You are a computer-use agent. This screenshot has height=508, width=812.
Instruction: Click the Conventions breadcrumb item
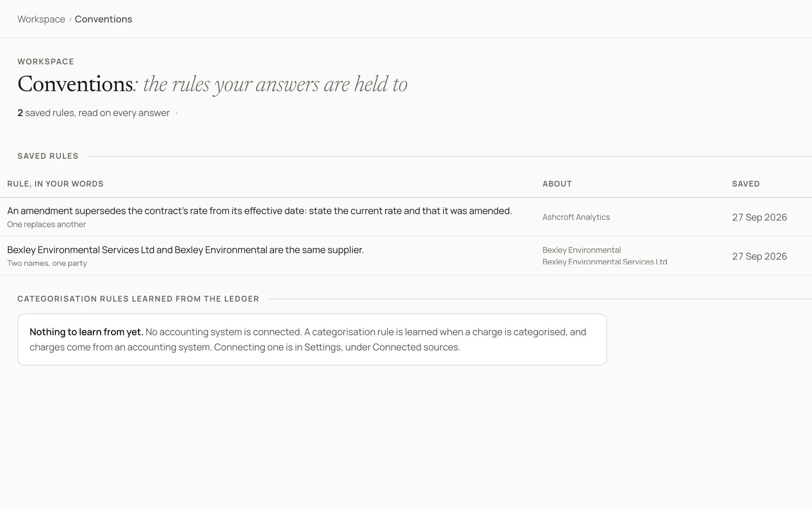tap(103, 19)
